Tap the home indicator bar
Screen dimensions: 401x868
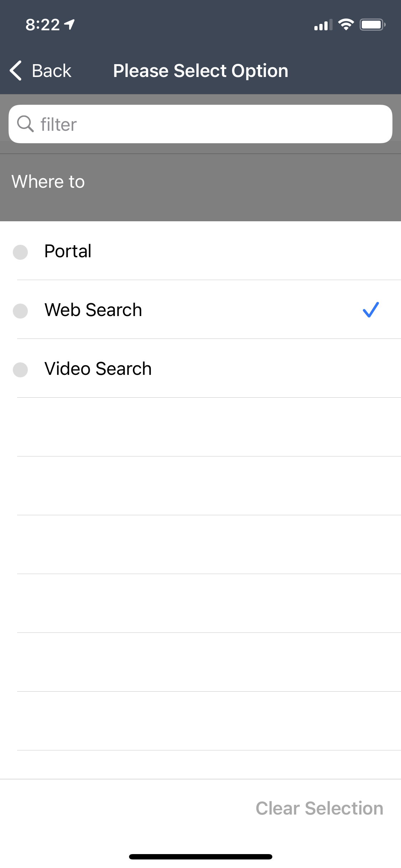pos(201,857)
